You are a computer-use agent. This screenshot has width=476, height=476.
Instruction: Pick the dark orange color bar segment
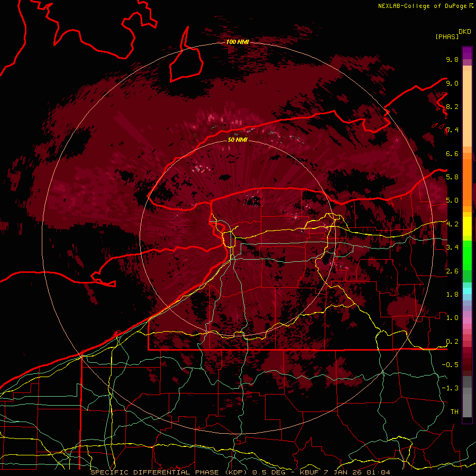coord(467,182)
